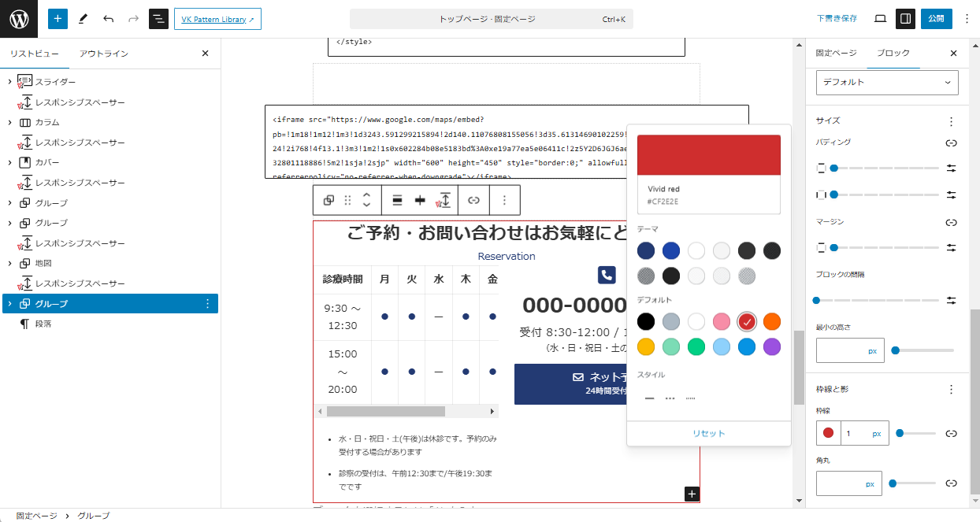Image resolution: width=980 pixels, height=522 pixels.
Task: Open block toolbar options three-dot menu
Action: click(504, 201)
